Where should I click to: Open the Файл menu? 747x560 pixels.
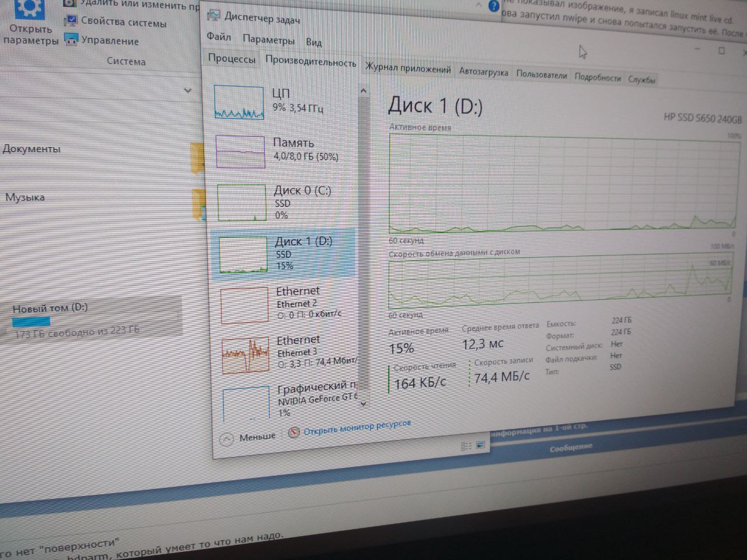(x=219, y=37)
